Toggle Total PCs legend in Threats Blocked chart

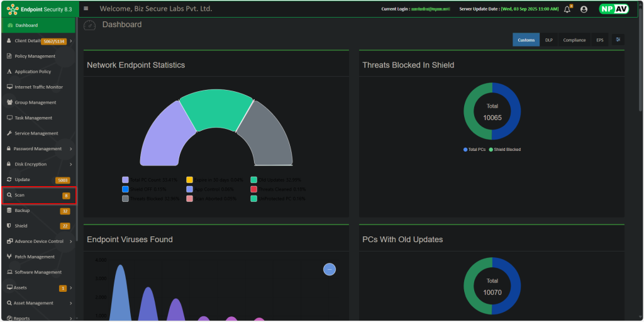[474, 150]
